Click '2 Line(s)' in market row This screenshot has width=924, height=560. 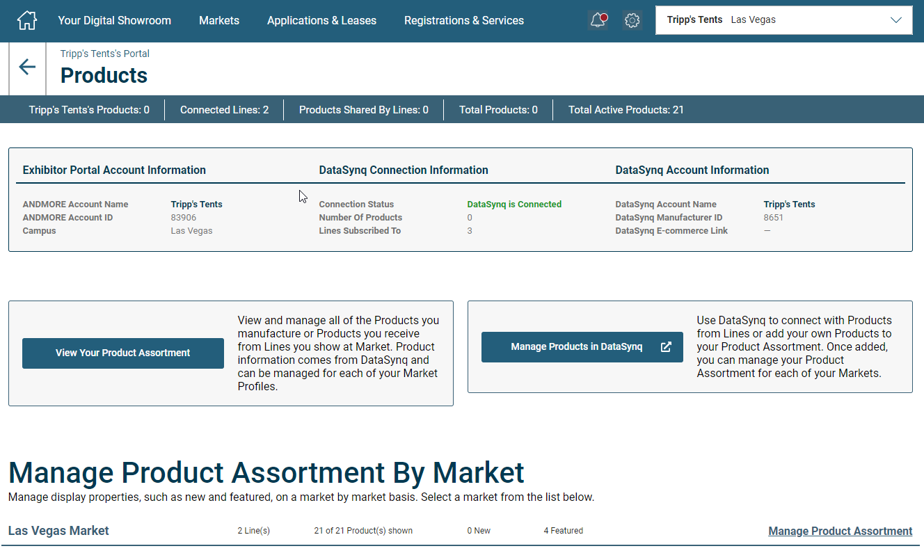click(x=254, y=531)
